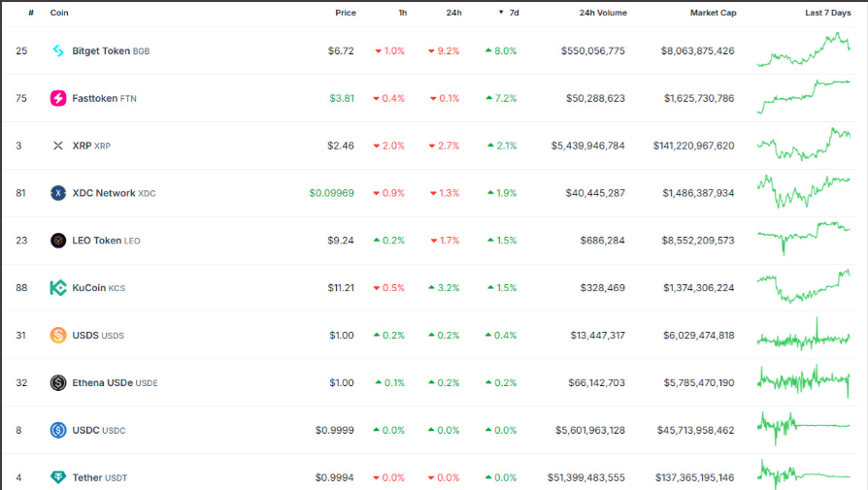868x490 pixels.
Task: Click Bitget Token 7d change 8.0%
Action: (x=501, y=50)
